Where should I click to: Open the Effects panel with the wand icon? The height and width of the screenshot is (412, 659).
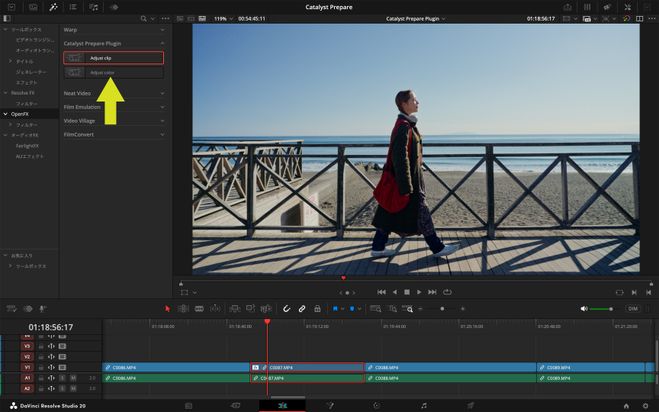53,7
